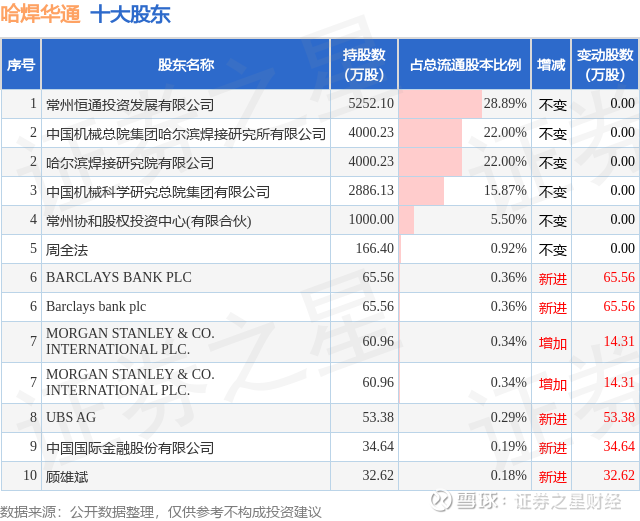The width and height of the screenshot is (640, 521).
Task: Click the 0.29% percentage value
Action: pos(509,417)
